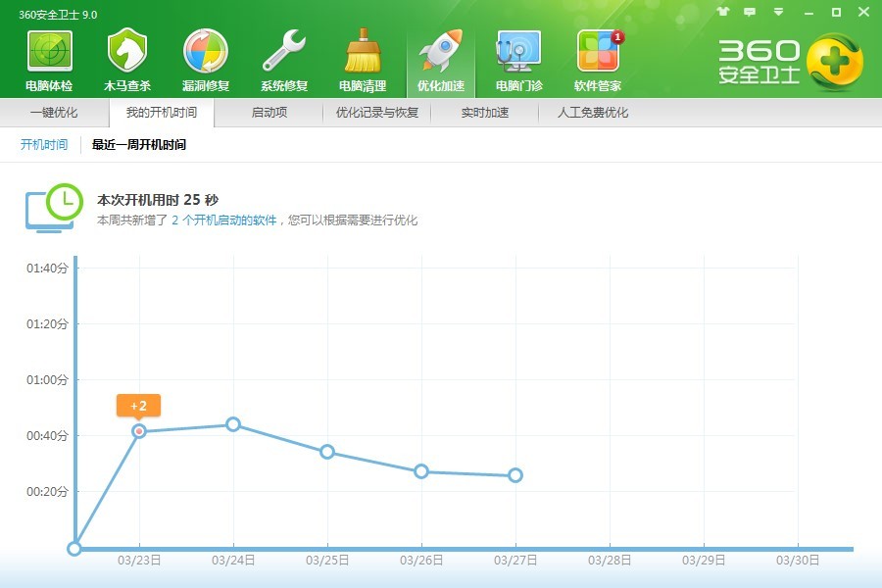This screenshot has width=882, height=588.
Task: Open the 电脑体检 radar scan icon
Action: 50,52
